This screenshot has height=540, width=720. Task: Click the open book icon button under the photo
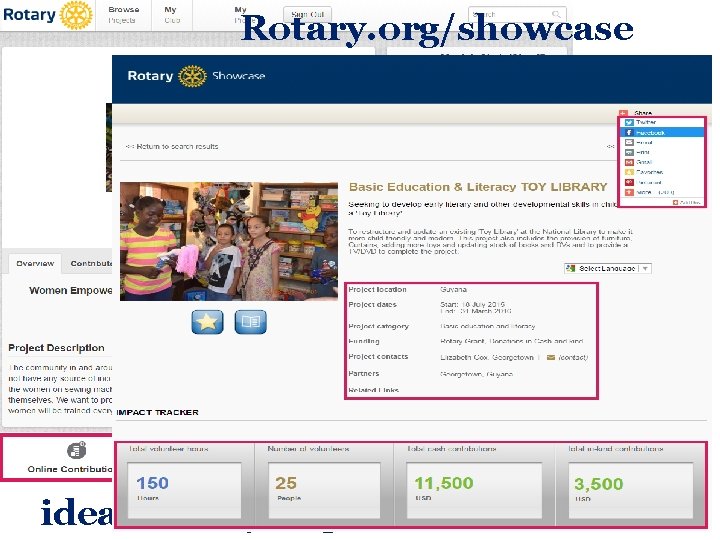coord(251,322)
